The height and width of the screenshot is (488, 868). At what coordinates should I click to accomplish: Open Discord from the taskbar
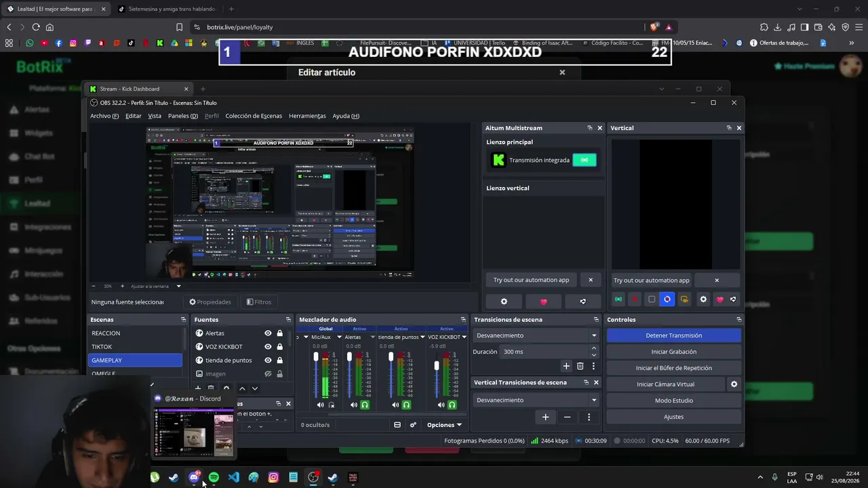[194, 477]
